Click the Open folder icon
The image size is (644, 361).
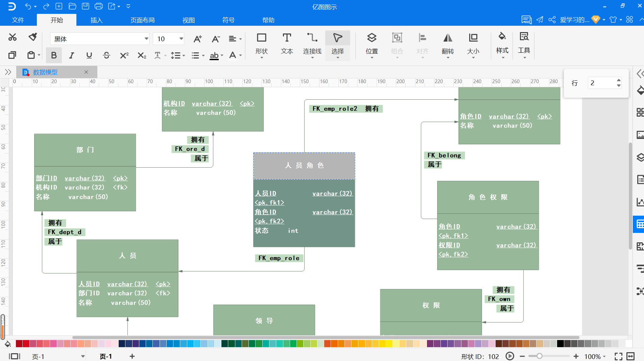(x=72, y=6)
